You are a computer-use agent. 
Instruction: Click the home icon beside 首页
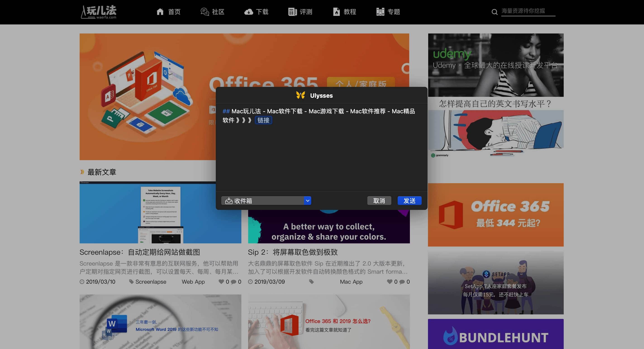coord(160,12)
